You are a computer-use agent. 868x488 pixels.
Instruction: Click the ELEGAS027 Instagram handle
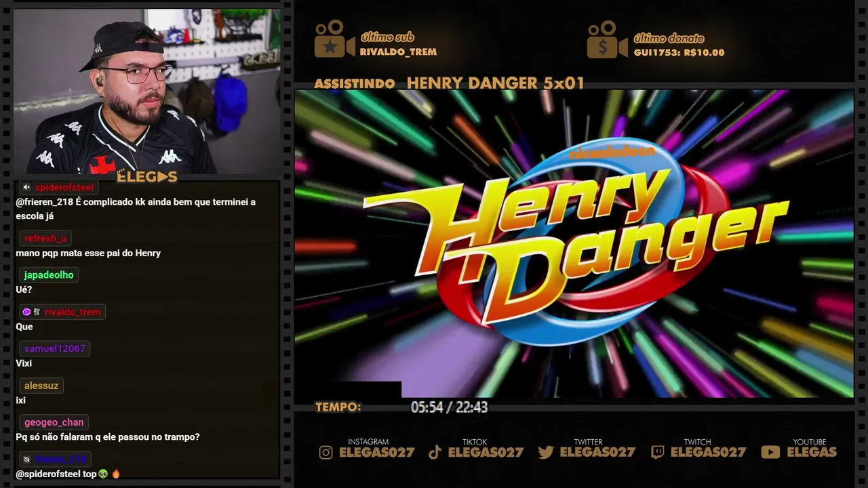(376, 452)
